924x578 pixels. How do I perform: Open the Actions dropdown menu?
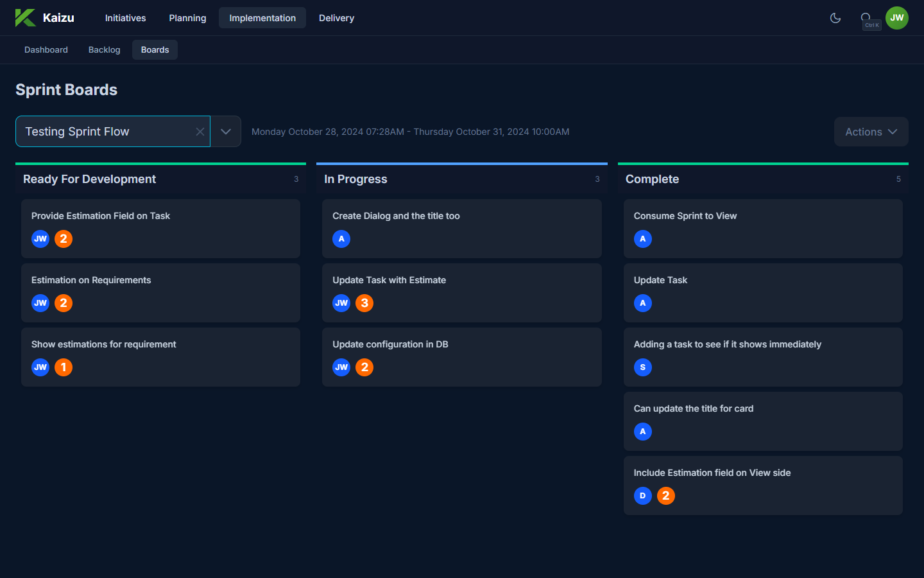point(871,132)
